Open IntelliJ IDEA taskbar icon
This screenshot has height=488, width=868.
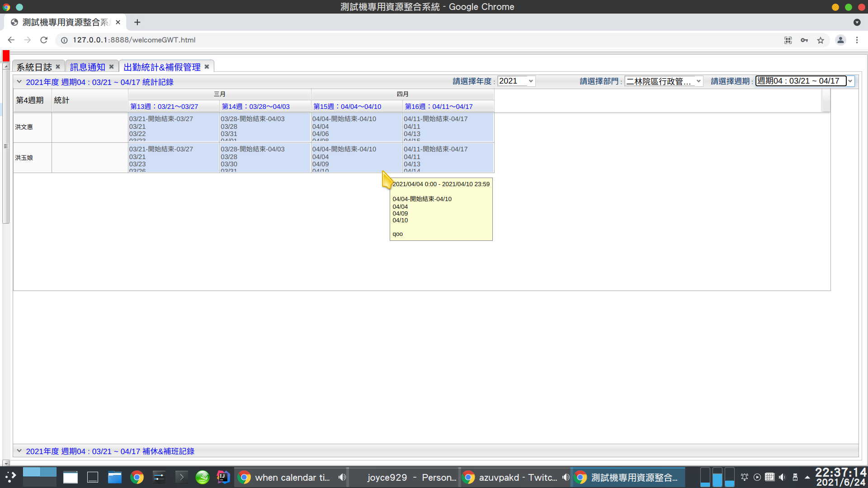tap(223, 477)
